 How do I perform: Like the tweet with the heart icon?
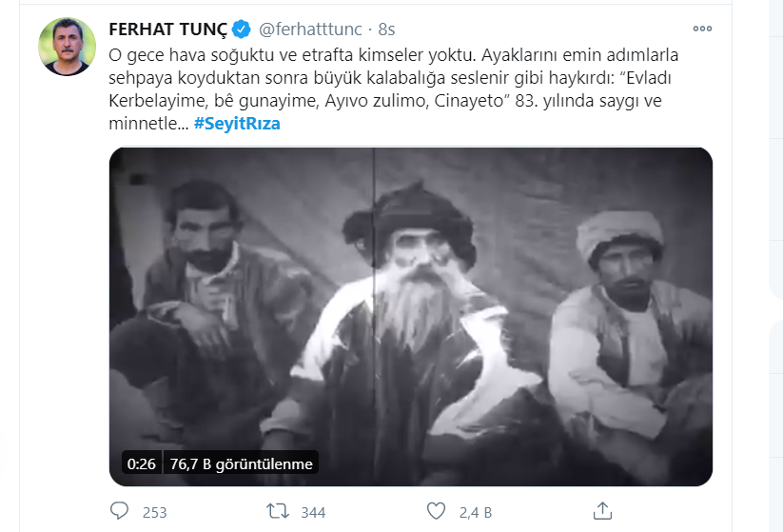click(x=436, y=511)
